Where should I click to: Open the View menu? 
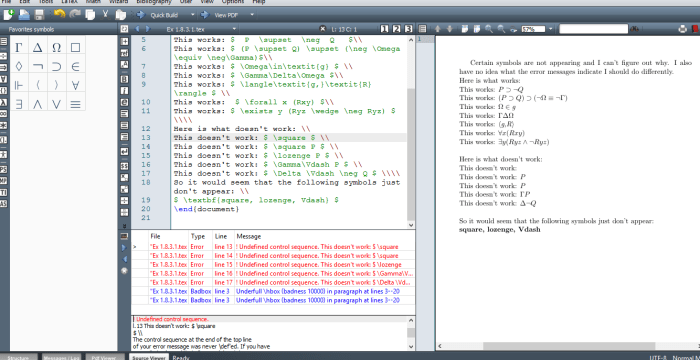[x=207, y=2]
